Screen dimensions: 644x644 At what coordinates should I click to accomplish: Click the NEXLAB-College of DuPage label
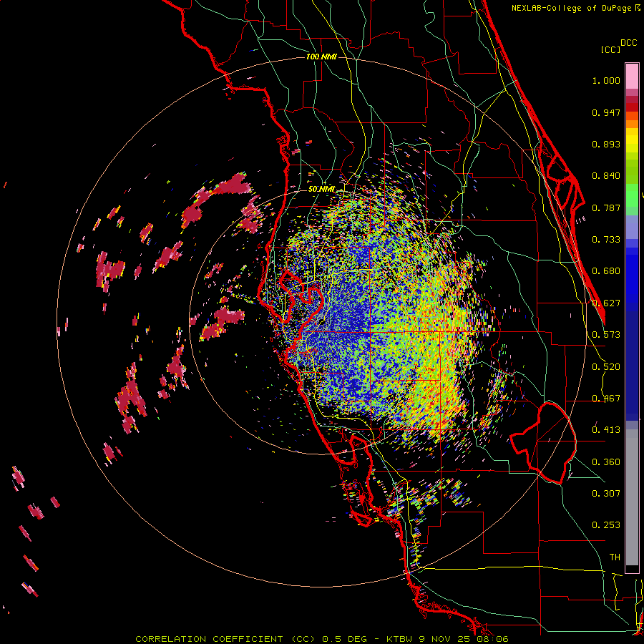click(572, 8)
